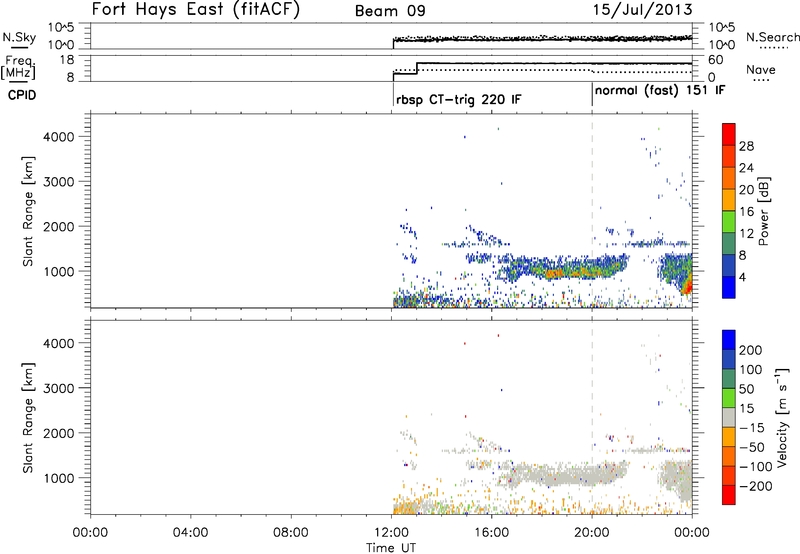Click the '10^5' left noise axis value
The width and height of the screenshot is (800, 554).
61,27
